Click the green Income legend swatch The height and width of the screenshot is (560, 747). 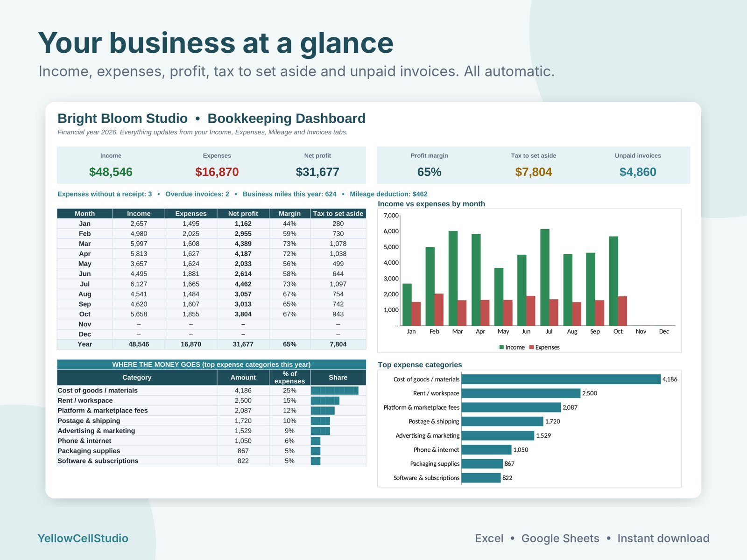(501, 347)
